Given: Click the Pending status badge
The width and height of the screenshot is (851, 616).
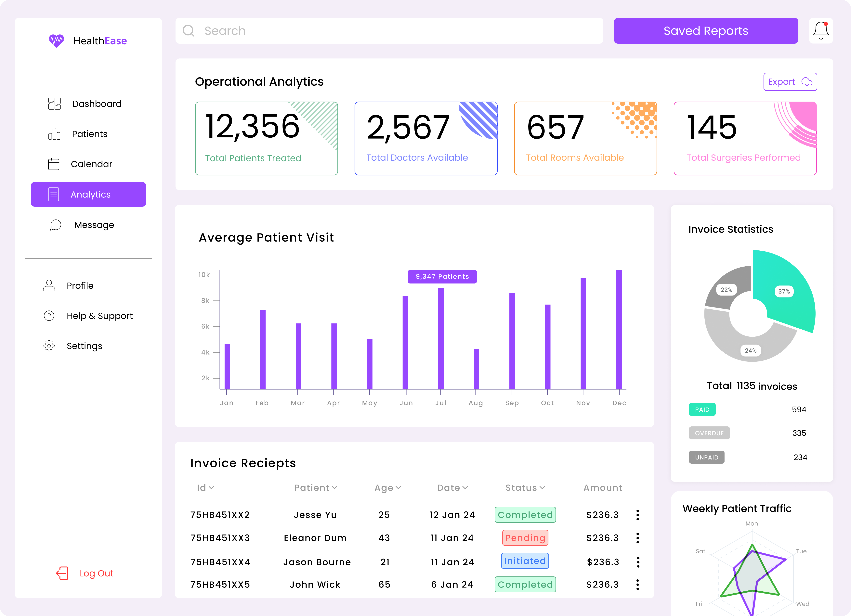Looking at the screenshot, I should (525, 538).
